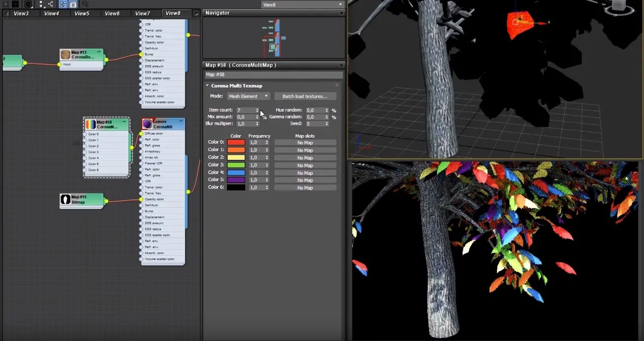The width and height of the screenshot is (644, 341).
Task: Click the Map #13 CoronaBump node thumbnail
Action: coord(65,54)
